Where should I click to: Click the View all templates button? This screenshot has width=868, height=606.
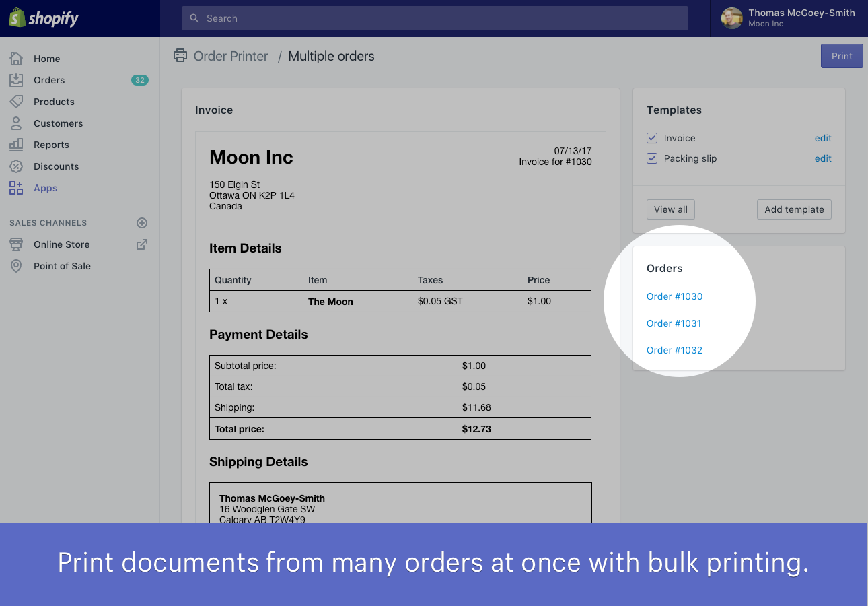point(671,209)
